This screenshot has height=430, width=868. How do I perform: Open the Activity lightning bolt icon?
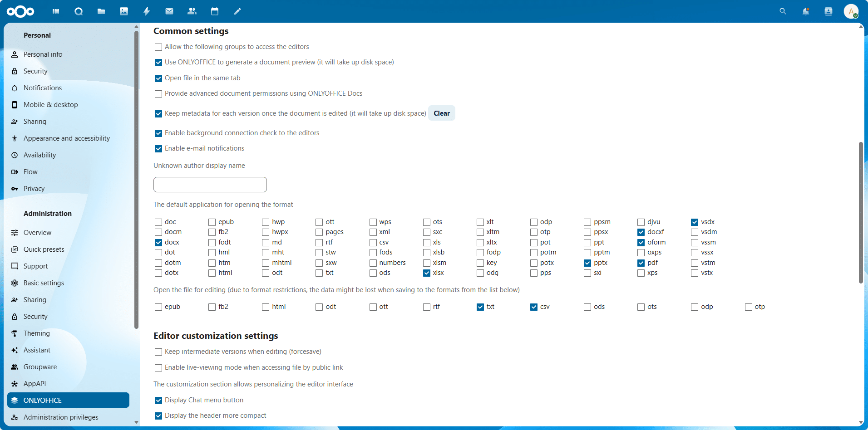(147, 11)
